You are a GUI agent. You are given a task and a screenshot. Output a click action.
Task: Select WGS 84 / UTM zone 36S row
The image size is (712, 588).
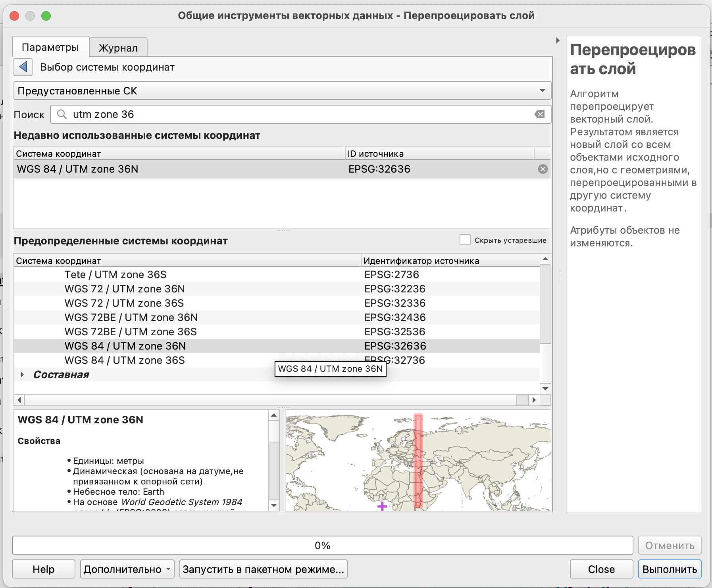125,360
